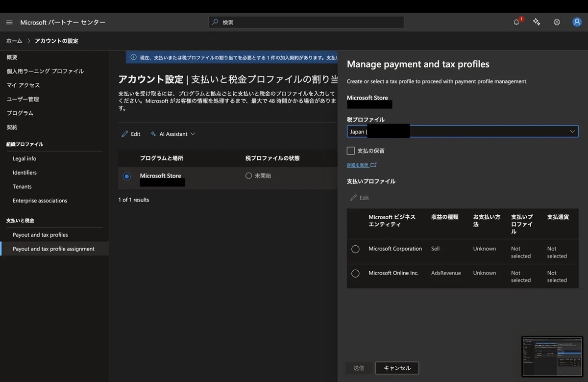
Task: Open Identifiers in sidebar
Action: pos(24,173)
